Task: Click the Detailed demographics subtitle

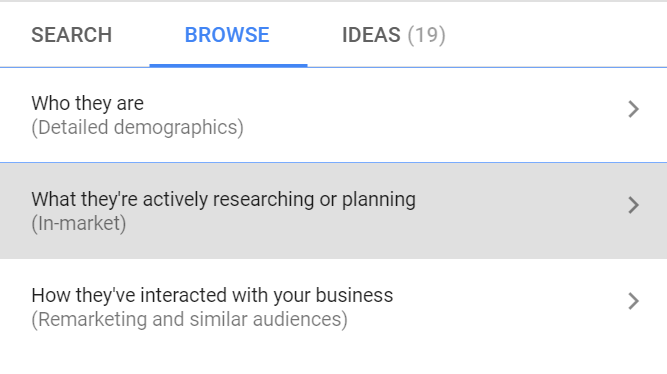Action: coord(137,128)
